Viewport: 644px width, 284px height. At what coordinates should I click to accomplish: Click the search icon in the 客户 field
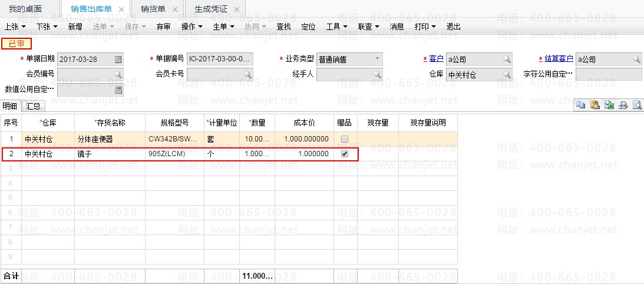506,60
